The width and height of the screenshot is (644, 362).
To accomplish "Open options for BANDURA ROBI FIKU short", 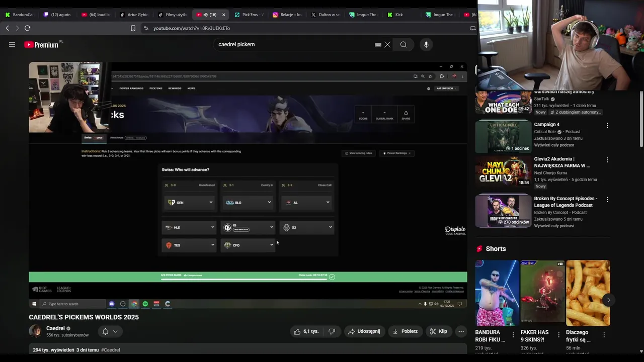I will click(513, 334).
